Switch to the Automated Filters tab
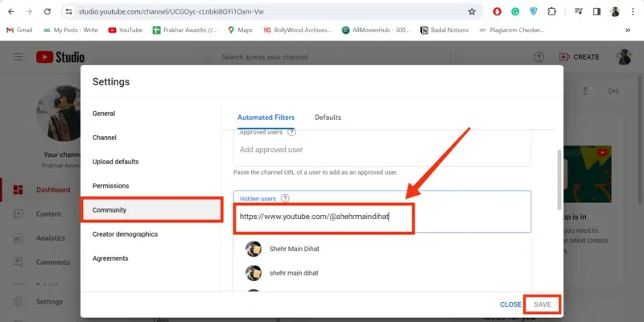The width and height of the screenshot is (644, 322). pyautogui.click(x=266, y=118)
